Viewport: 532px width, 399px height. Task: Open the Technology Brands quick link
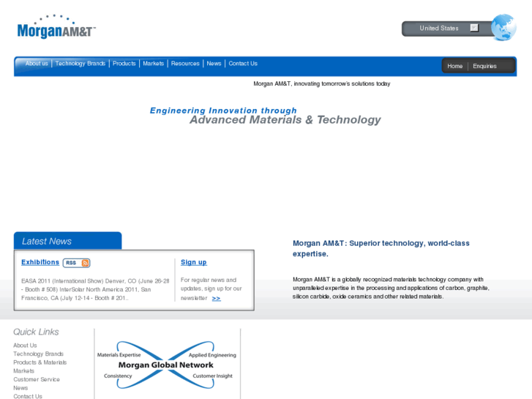(38, 354)
